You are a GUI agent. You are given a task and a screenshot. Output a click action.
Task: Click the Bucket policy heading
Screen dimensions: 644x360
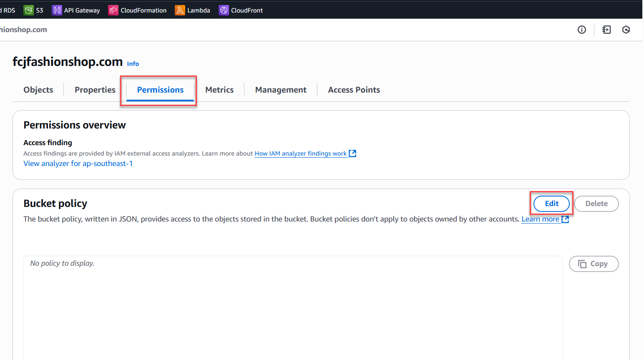[x=55, y=204]
